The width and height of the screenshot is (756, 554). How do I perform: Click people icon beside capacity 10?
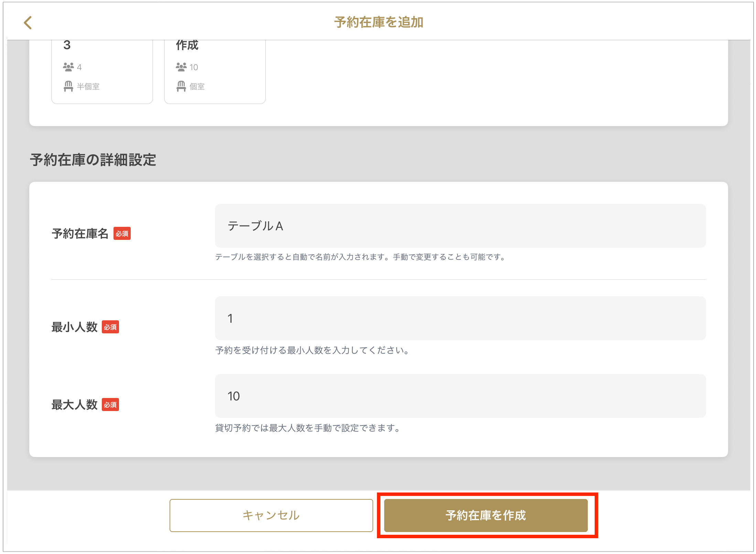(181, 67)
